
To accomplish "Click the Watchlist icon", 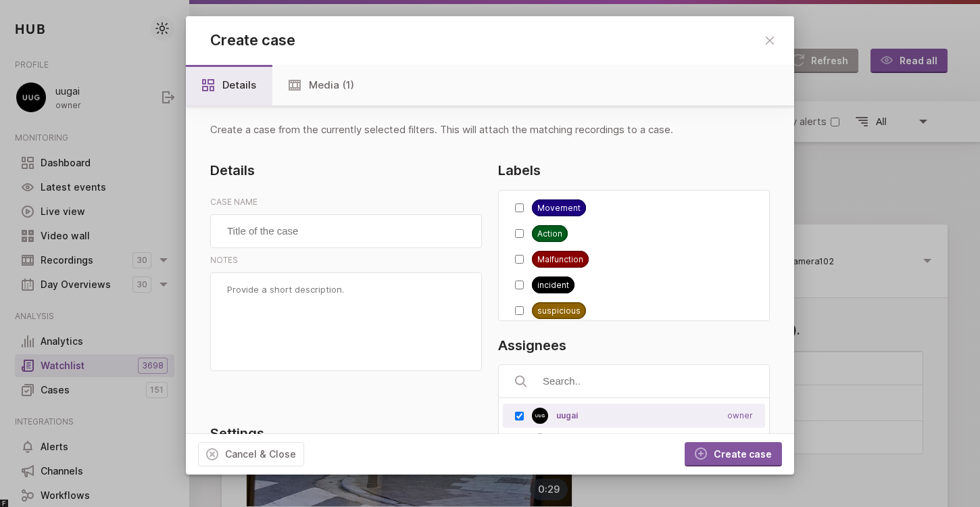I will [x=28, y=366].
